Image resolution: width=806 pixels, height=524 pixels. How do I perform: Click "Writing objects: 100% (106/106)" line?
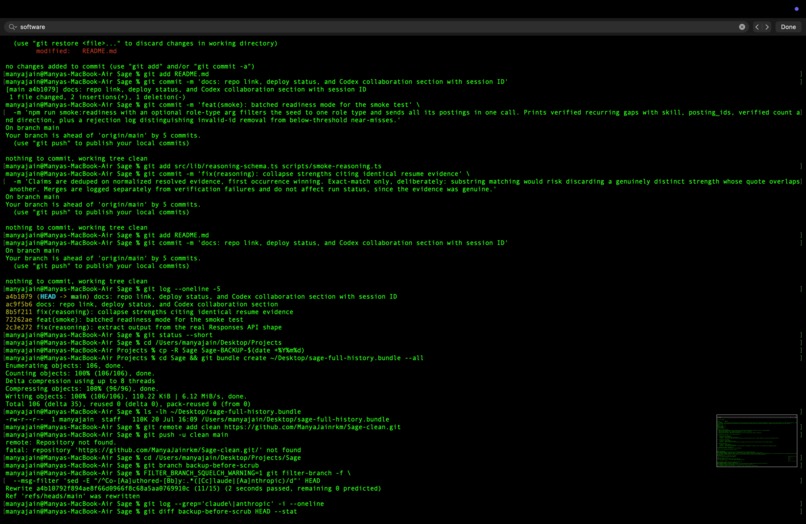(126, 396)
